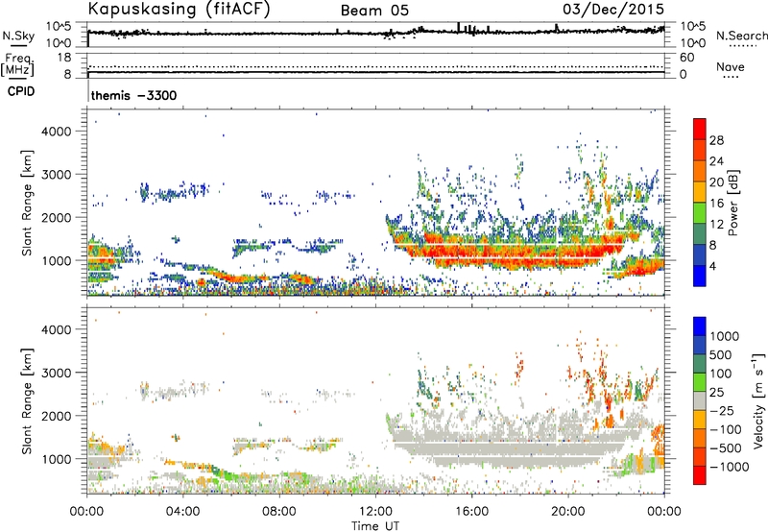Click the "4000" tick of the power panel
Image resolution: width=768 pixels, height=532 pixels.
(x=56, y=132)
